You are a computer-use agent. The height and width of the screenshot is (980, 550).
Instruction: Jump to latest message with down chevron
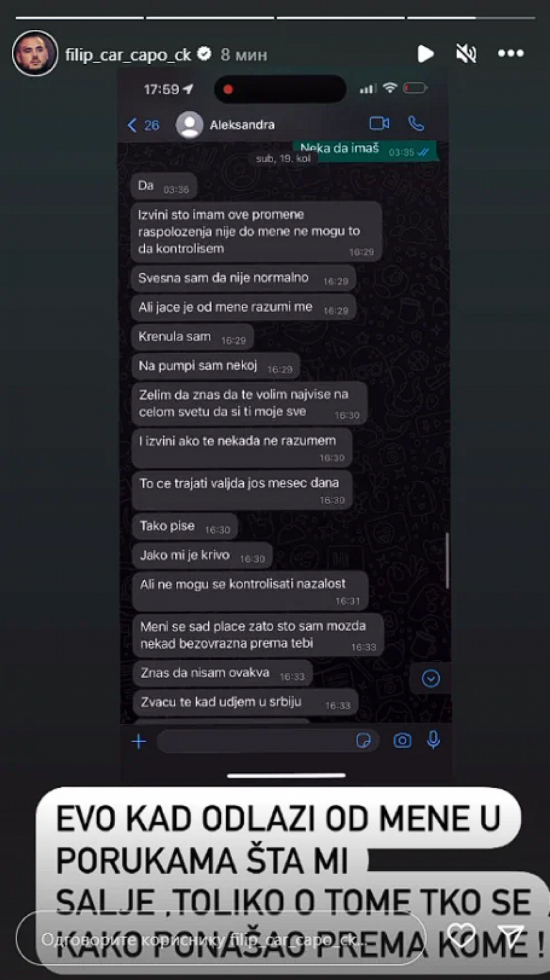431,678
